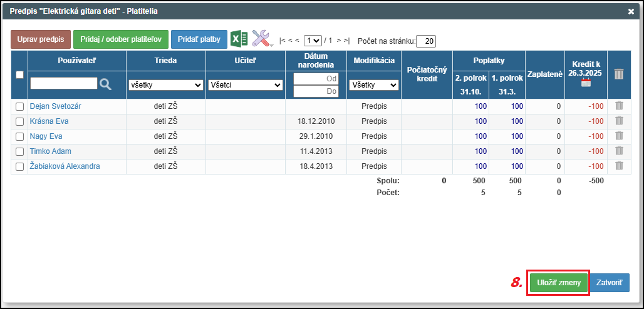Close the dialog with the X icon

click(x=631, y=11)
